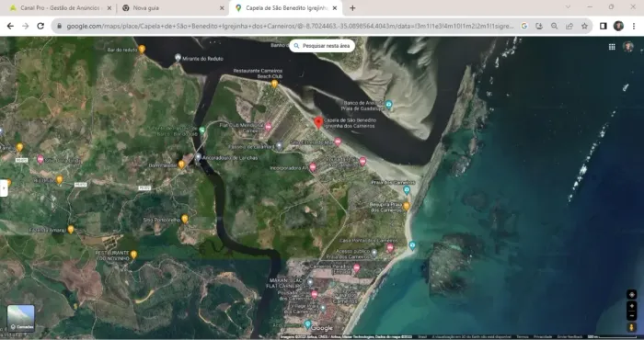644x340 pixels.
Task: Reload the Google Maps page
Action: (x=40, y=26)
